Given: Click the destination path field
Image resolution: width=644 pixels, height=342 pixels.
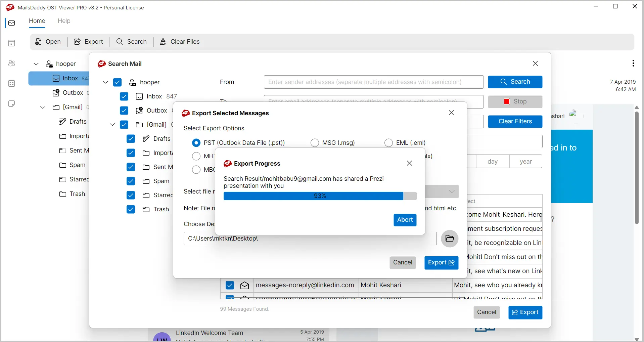Looking at the screenshot, I should point(310,239).
